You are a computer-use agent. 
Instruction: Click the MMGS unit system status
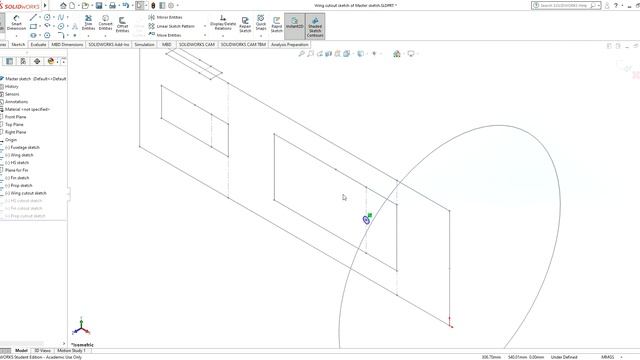(607, 357)
